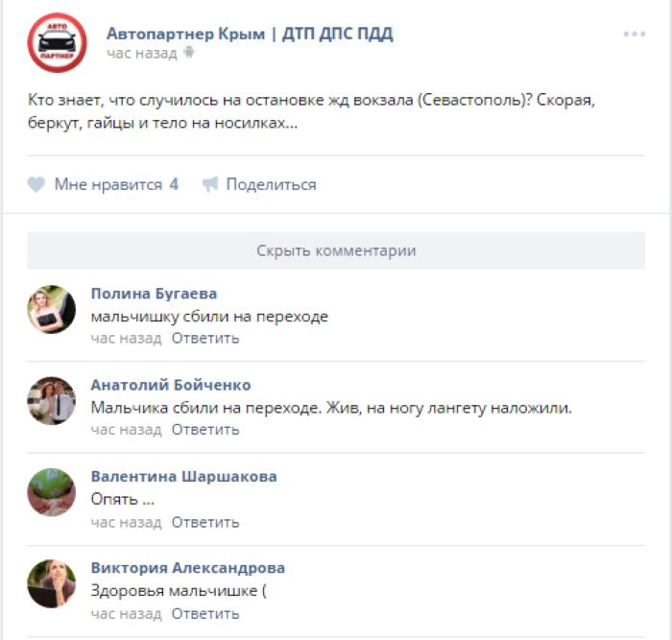Open Валентина Шаршакова's avatar photo
672x640 pixels.
[52, 492]
